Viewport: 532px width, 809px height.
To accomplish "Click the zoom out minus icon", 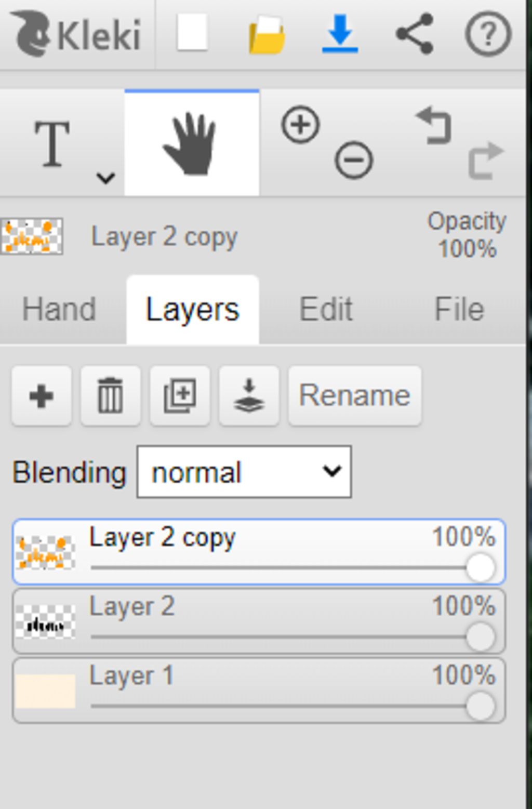I will (x=354, y=160).
